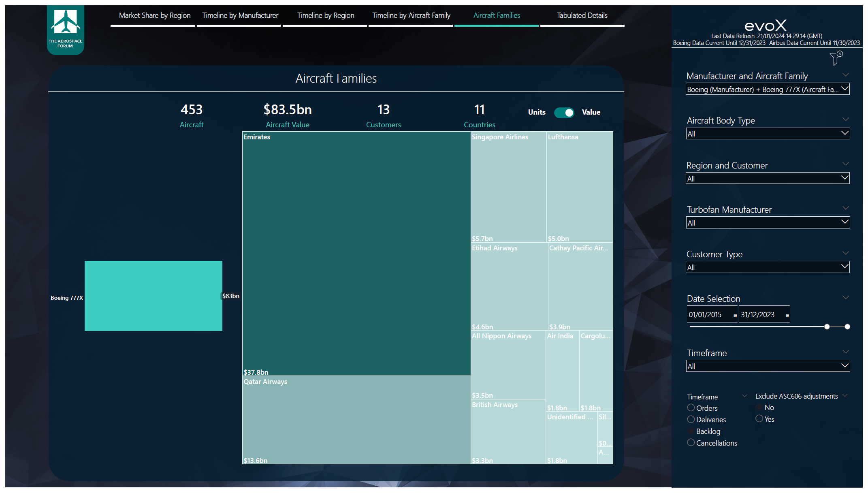Click the Boeing 777X bar
The image size is (868, 493).
[153, 296]
